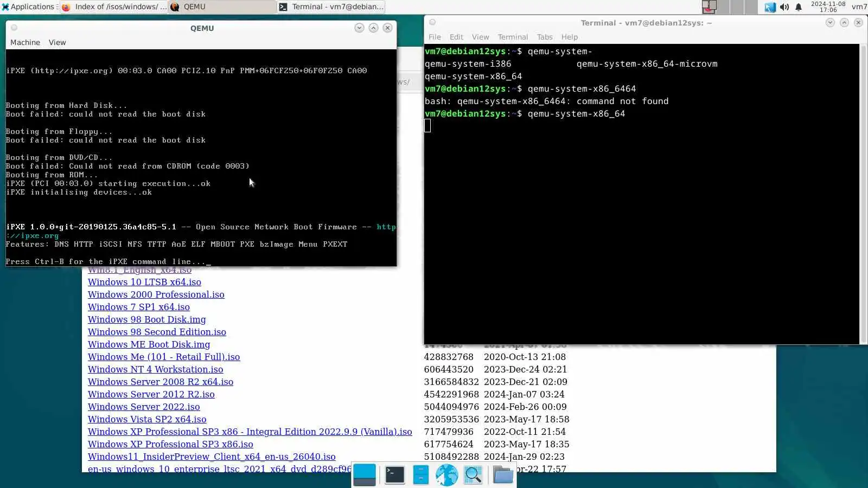Open the Windows 7 SP1 x64.iso link

pyautogui.click(x=139, y=307)
